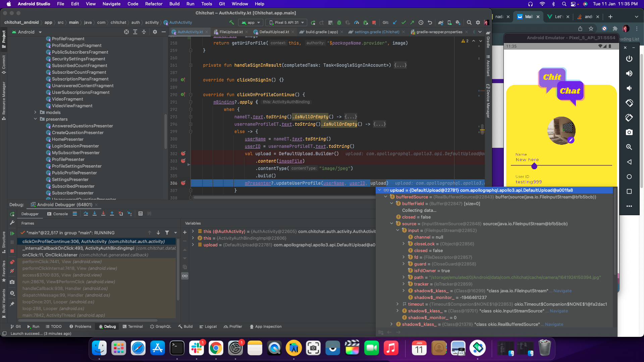This screenshot has height=362, width=644.
Task: Select the Profile app gauge icon
Action: [357, 22]
